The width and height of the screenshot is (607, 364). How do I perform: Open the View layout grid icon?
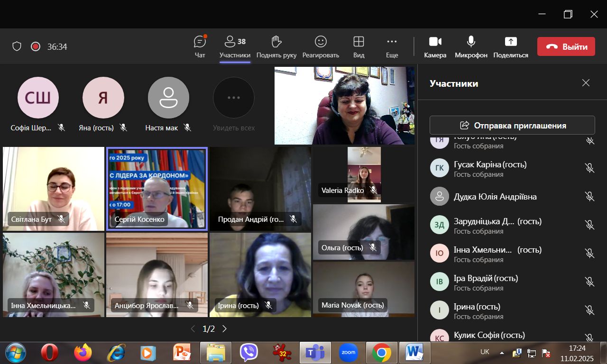[359, 42]
